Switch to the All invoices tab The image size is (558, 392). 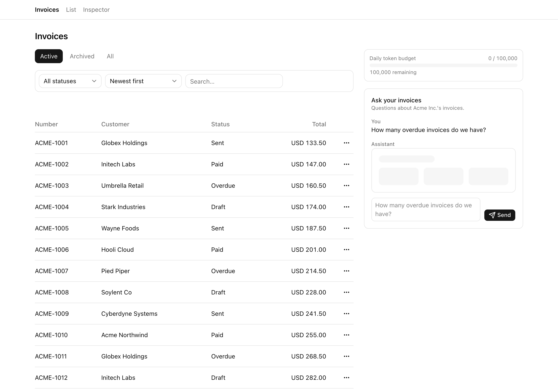pos(110,56)
